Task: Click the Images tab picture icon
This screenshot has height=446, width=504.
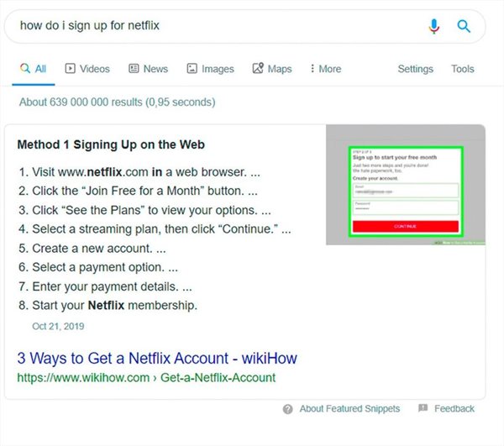Action: [x=192, y=69]
